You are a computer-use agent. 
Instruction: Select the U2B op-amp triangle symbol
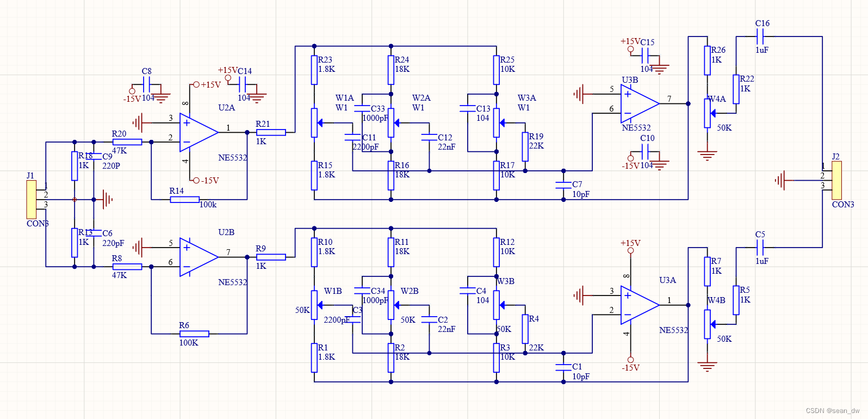[x=199, y=257]
